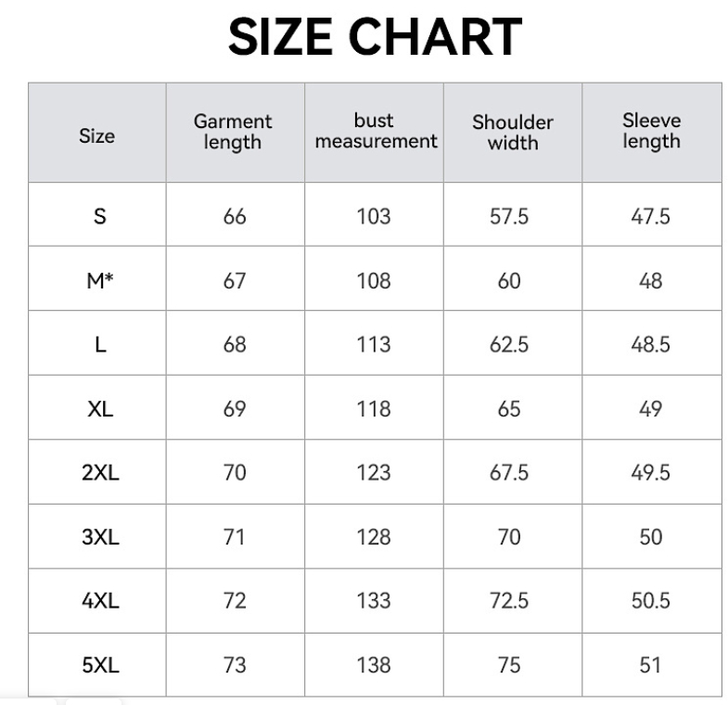Click bust measurement value 103 for size S
This screenshot has width=728, height=705.
[x=374, y=216]
